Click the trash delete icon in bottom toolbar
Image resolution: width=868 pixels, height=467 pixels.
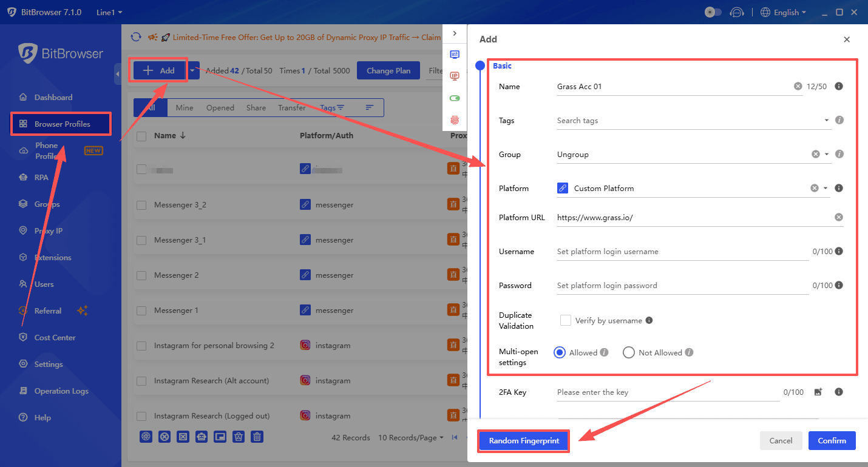(x=257, y=436)
